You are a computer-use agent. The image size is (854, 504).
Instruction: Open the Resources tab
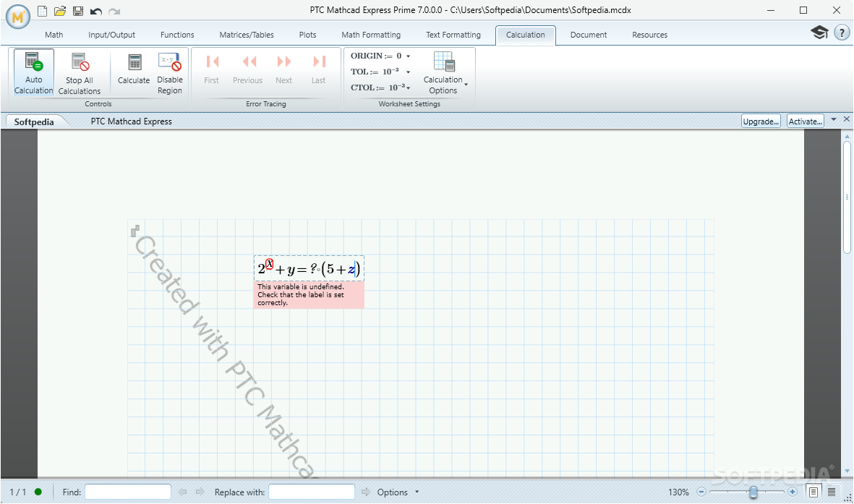650,35
